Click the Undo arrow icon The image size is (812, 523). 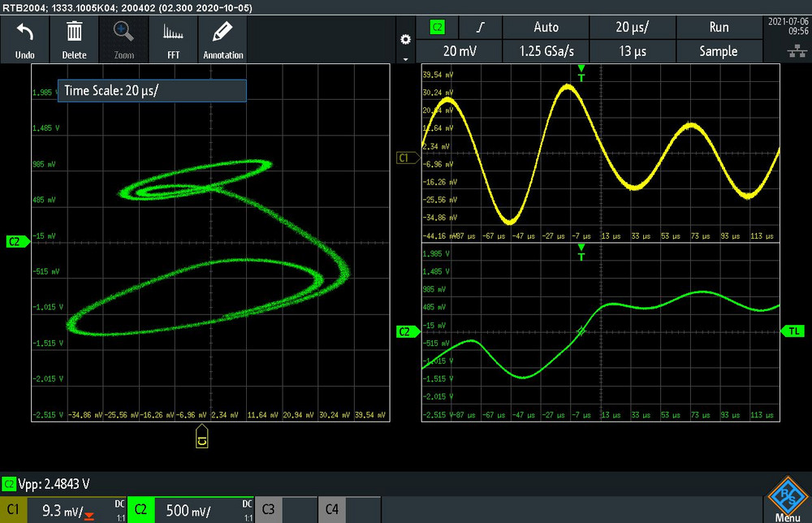tap(24, 32)
